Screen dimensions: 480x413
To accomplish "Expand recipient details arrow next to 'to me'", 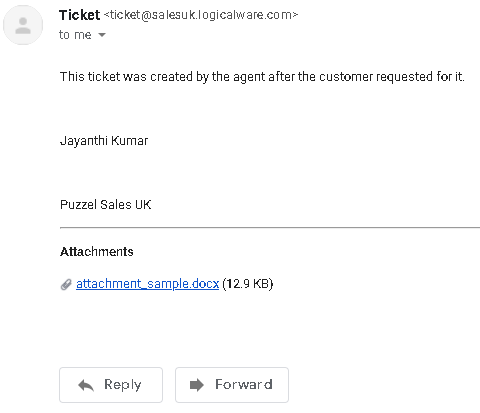I will [x=102, y=35].
